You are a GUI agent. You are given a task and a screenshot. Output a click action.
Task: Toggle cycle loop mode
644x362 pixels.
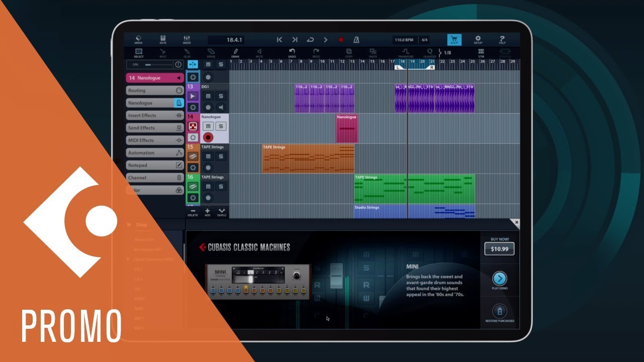(310, 40)
